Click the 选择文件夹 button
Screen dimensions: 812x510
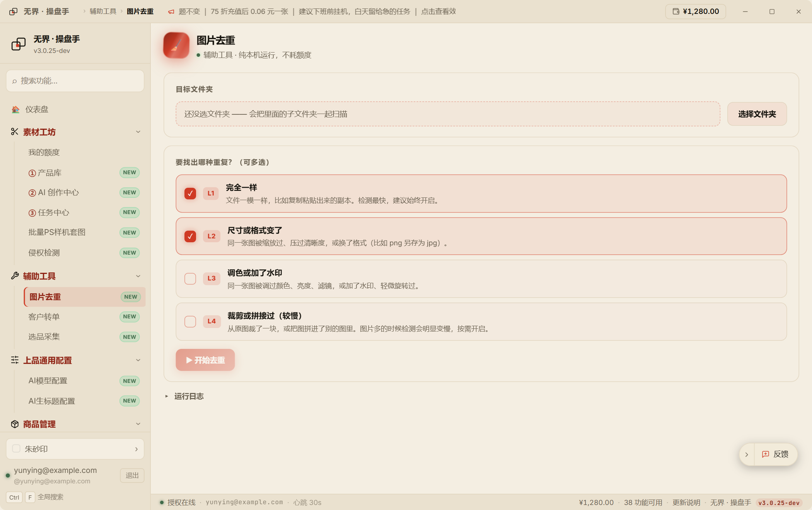757,114
